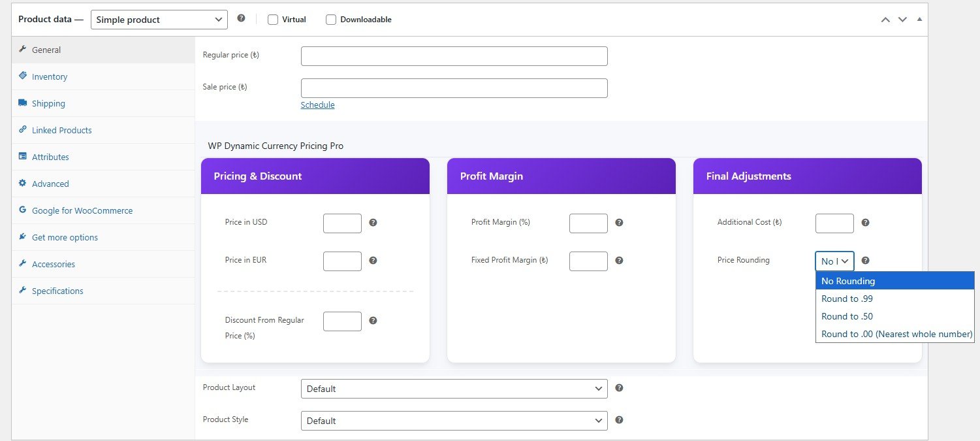This screenshot has width=980, height=441.
Task: Click the Schedule link under Sale price
Action: (x=317, y=105)
